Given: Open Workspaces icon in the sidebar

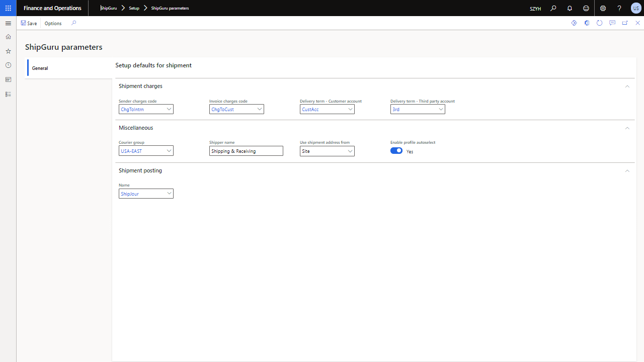Looking at the screenshot, I should pyautogui.click(x=8, y=79).
